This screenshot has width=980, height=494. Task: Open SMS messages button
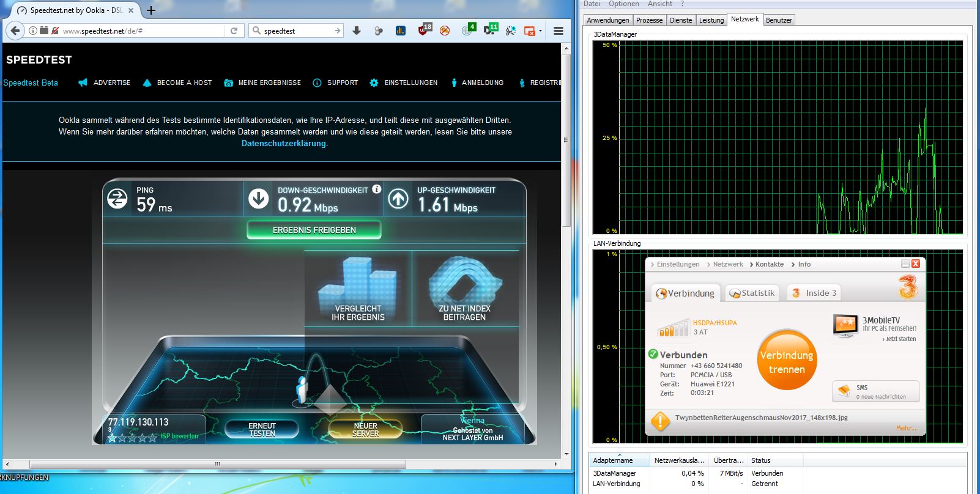875,391
